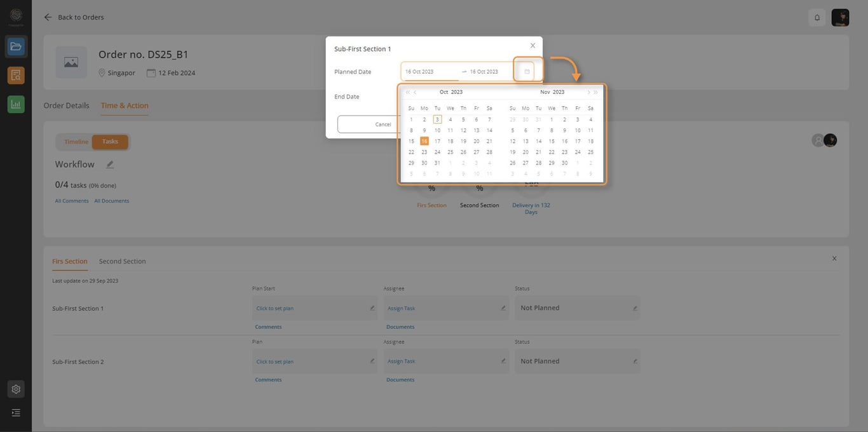Select October 16 in the calendar
This screenshot has width=868, height=432.
pos(424,141)
